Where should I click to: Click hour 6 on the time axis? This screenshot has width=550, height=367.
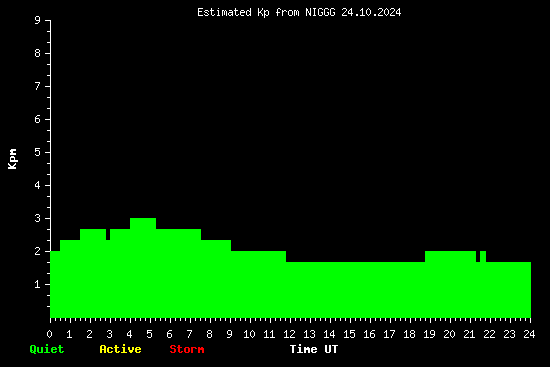click(169, 334)
